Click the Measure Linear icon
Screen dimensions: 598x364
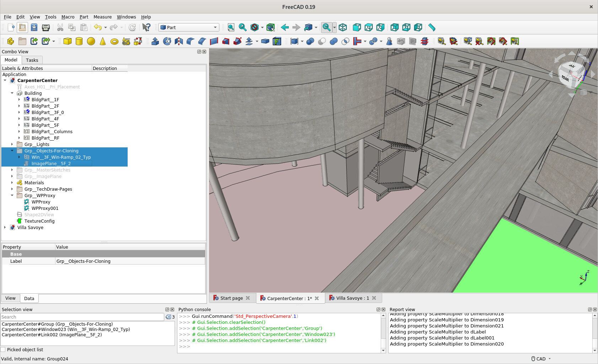tap(442, 41)
